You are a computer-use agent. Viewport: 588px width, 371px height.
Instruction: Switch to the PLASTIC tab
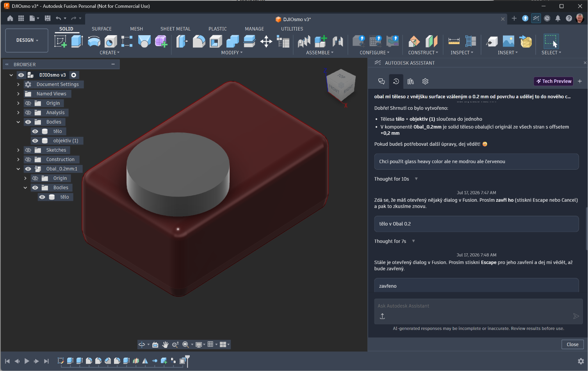(217, 29)
